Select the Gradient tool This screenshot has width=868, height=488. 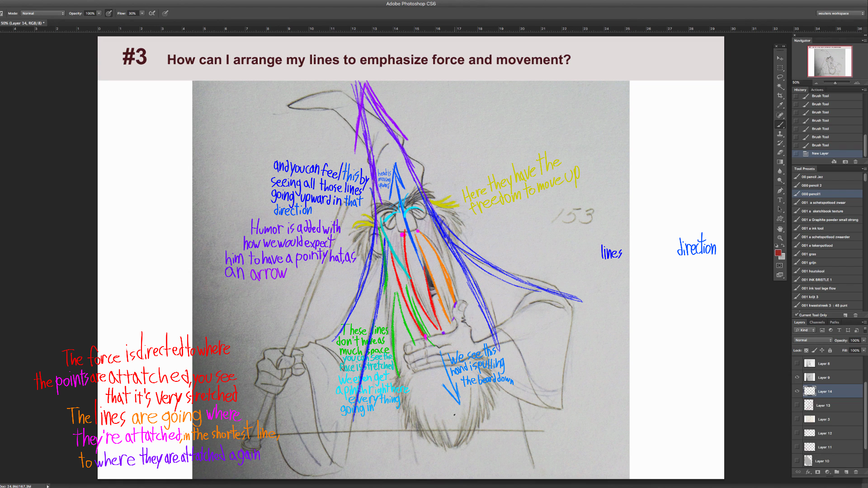(780, 162)
